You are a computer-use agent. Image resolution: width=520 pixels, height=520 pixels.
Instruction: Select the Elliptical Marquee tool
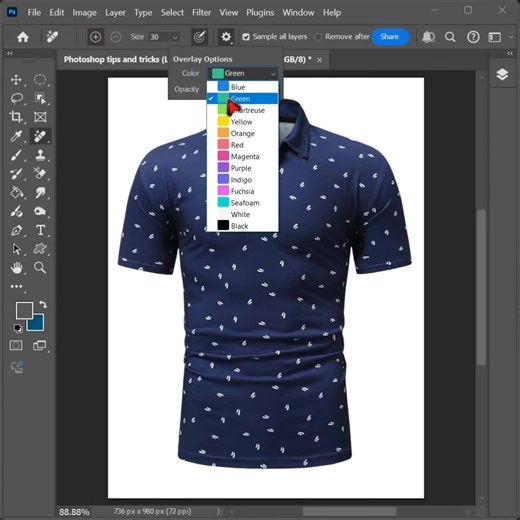point(40,80)
